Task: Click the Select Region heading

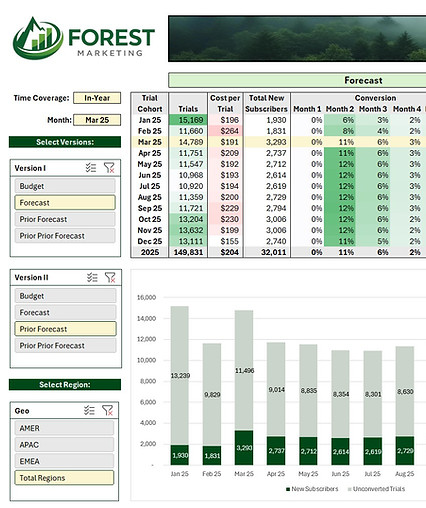Action: [x=65, y=385]
